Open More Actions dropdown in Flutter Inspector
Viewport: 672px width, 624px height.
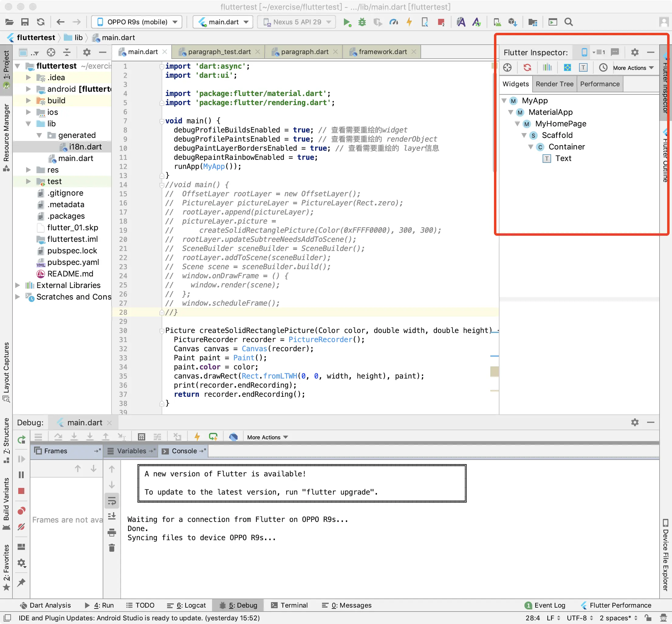tap(633, 68)
